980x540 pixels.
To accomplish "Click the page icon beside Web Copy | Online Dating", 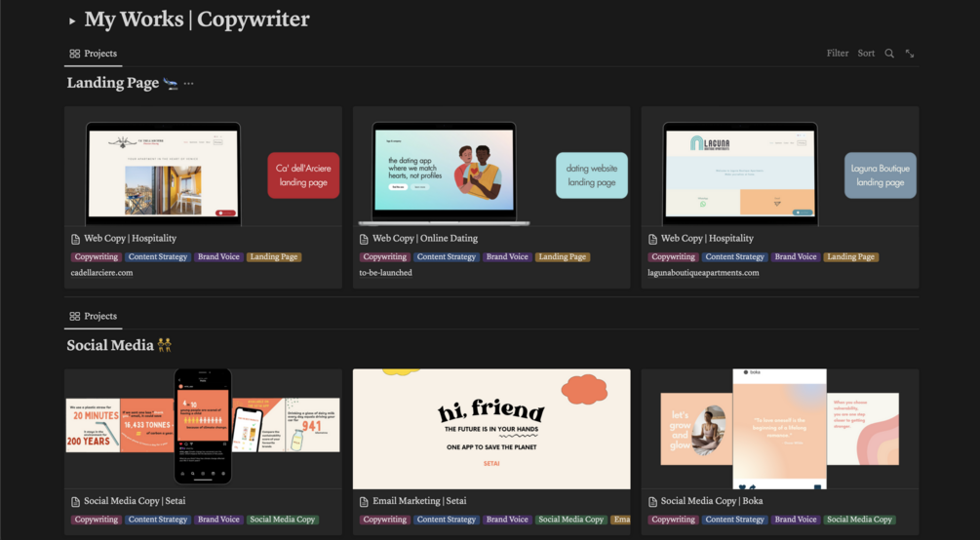I will click(x=364, y=240).
